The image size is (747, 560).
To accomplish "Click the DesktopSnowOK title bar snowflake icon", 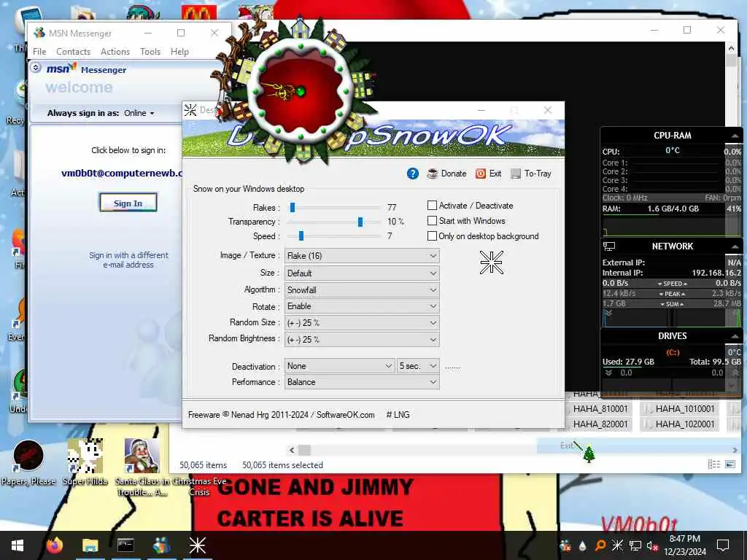I will (x=190, y=110).
